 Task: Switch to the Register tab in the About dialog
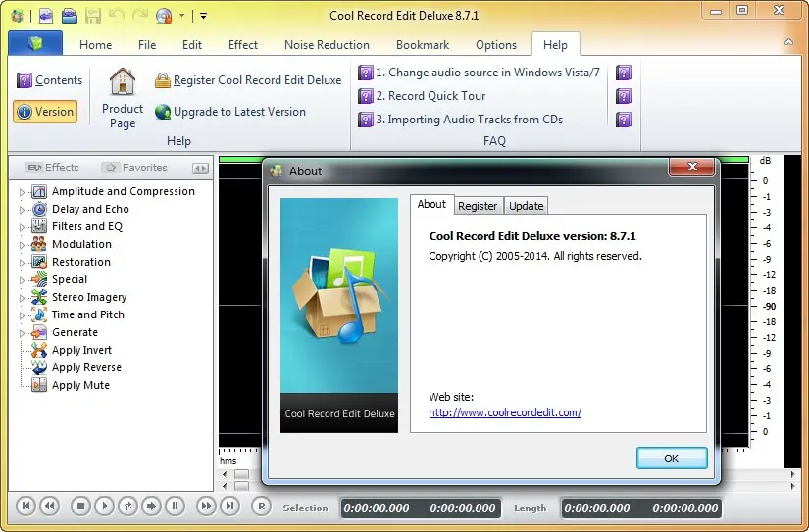coord(478,206)
